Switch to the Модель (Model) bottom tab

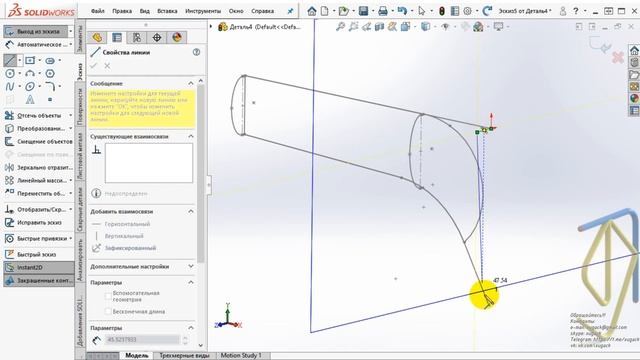click(x=137, y=356)
